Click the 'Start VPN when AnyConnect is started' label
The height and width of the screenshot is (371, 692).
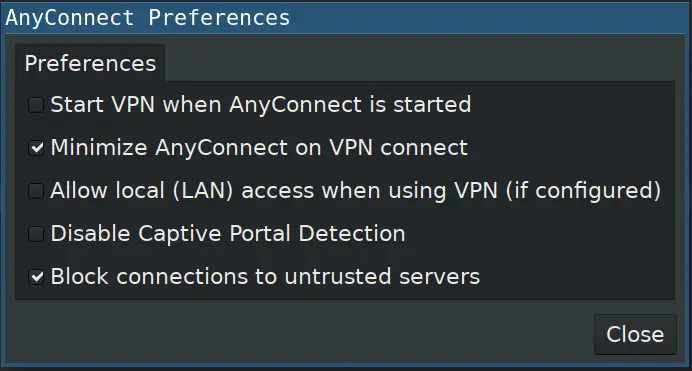(x=261, y=105)
